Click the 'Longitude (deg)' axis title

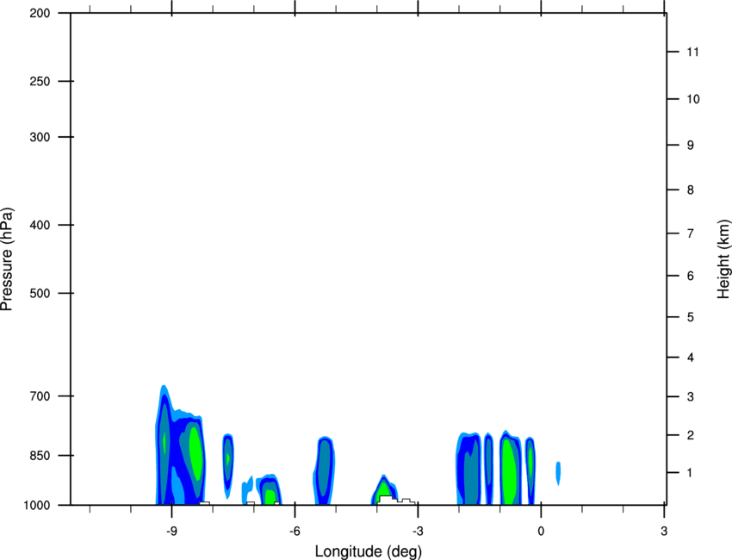pyautogui.click(x=369, y=551)
